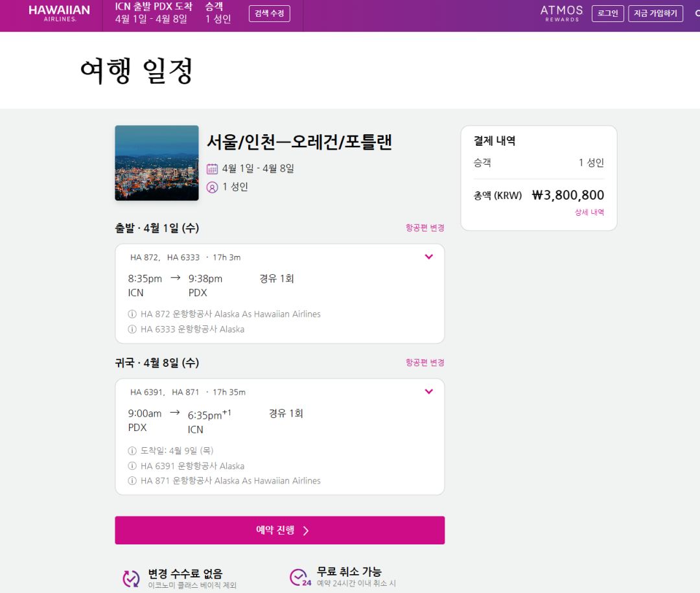Expand the return flight details chevron
The width and height of the screenshot is (700, 593).
coord(428,391)
